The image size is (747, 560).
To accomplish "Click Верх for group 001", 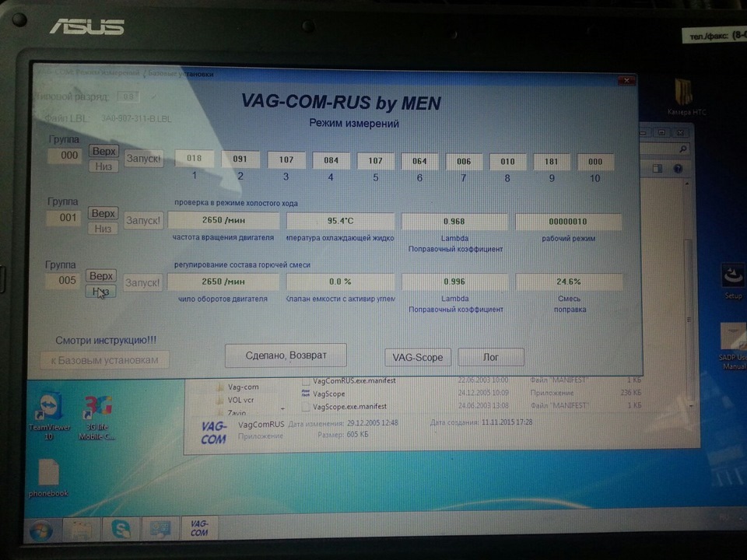I will click(x=103, y=213).
